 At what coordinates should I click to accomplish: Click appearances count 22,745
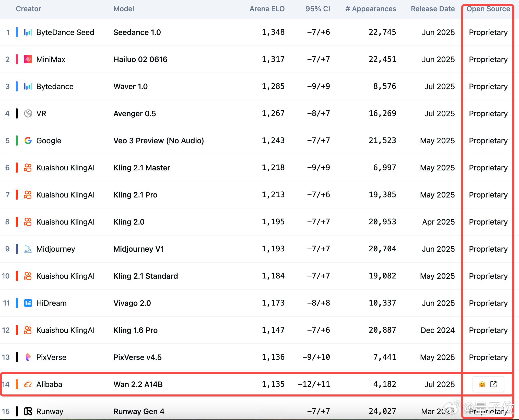382,32
